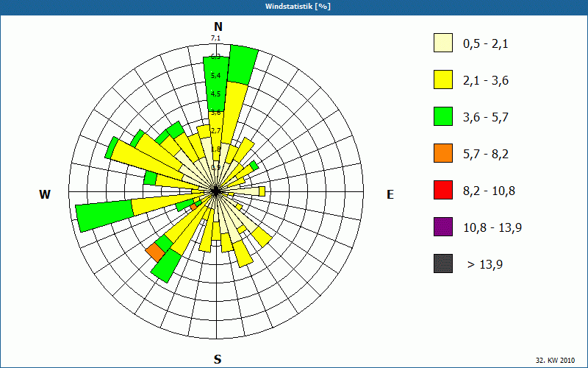Click the 0,5 - 2,1 pale yellow swatch
588x368 pixels.
(x=443, y=43)
